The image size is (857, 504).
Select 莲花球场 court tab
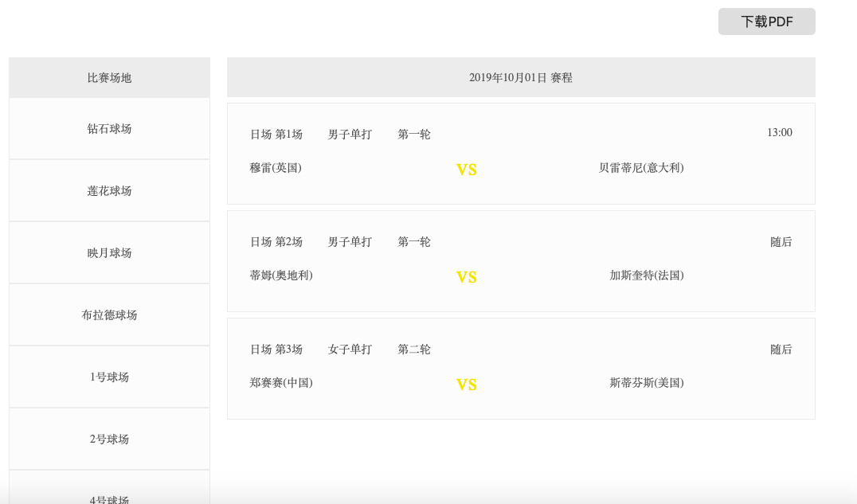[109, 191]
